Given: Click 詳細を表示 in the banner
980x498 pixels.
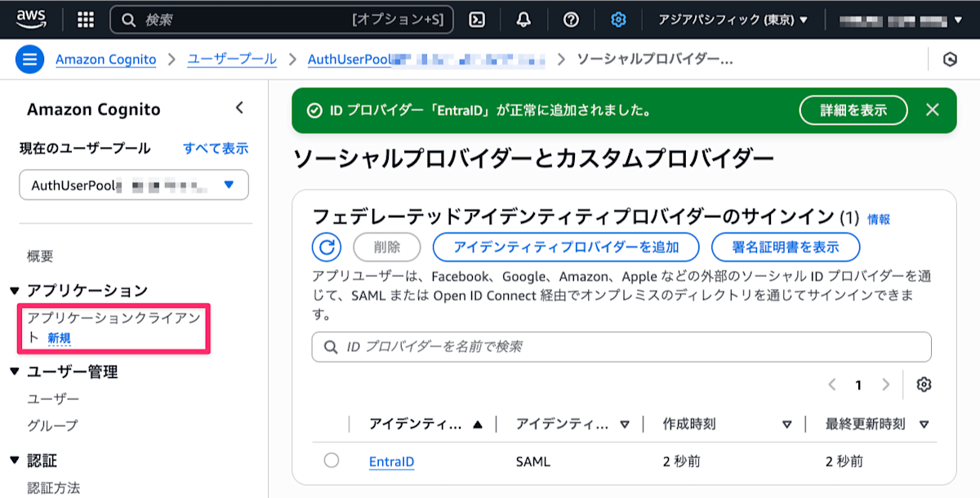Looking at the screenshot, I should click(853, 110).
